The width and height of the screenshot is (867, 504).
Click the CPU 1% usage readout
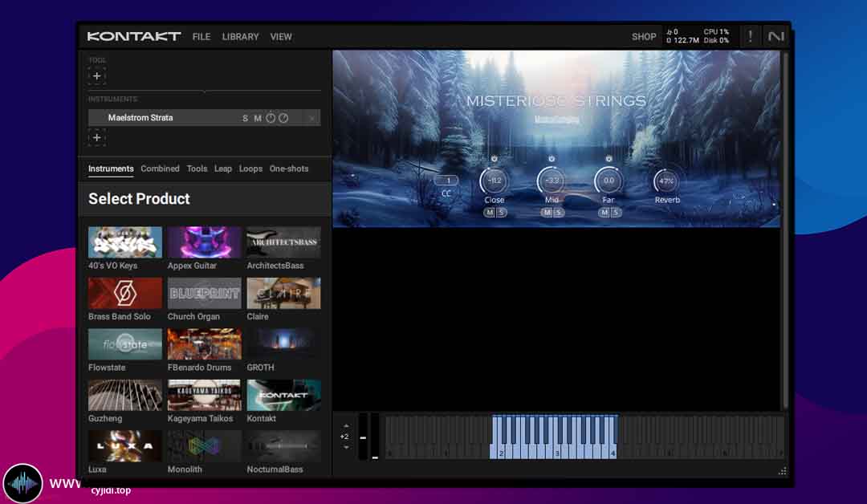click(716, 32)
